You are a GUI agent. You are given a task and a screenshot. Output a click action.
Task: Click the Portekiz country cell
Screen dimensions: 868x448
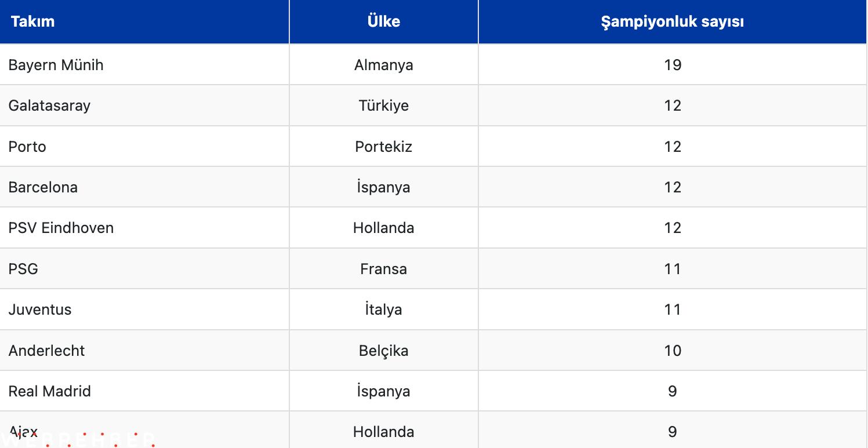click(384, 146)
